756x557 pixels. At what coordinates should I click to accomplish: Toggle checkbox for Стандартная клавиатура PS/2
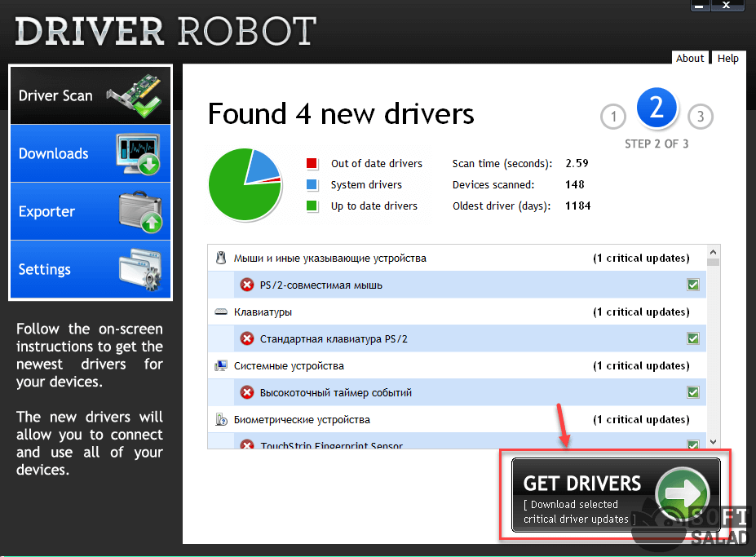[692, 338]
